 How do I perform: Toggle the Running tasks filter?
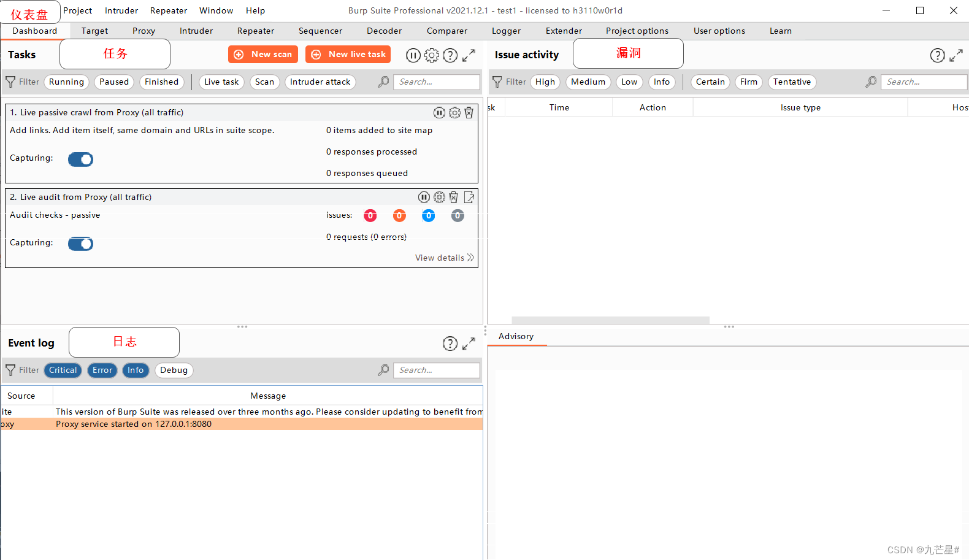click(66, 82)
